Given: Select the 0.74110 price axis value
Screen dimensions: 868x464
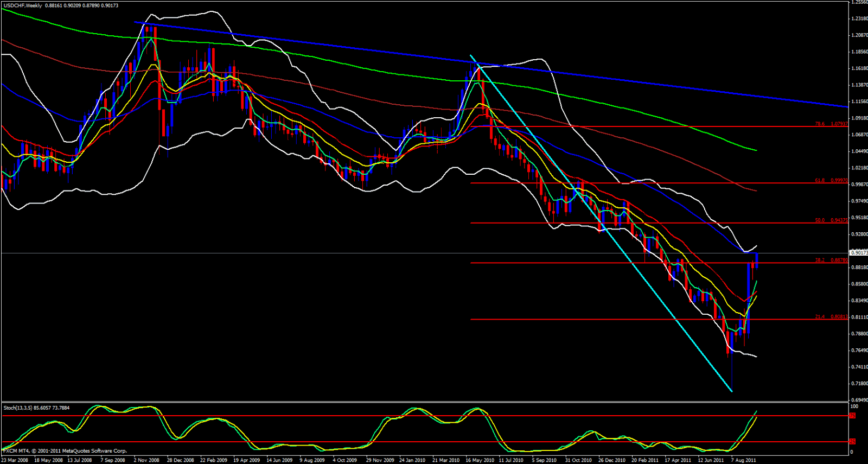Looking at the screenshot, I should pyautogui.click(x=859, y=367).
